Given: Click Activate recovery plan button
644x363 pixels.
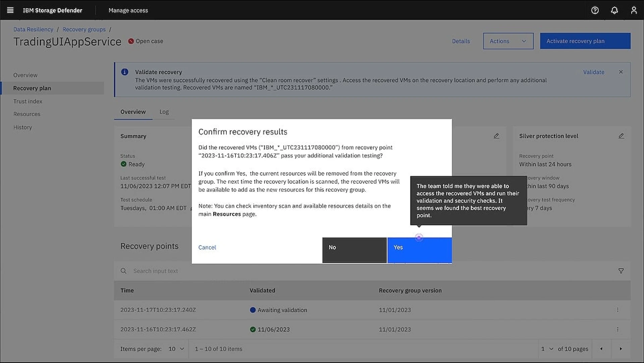Looking at the screenshot, I should click(x=585, y=41).
